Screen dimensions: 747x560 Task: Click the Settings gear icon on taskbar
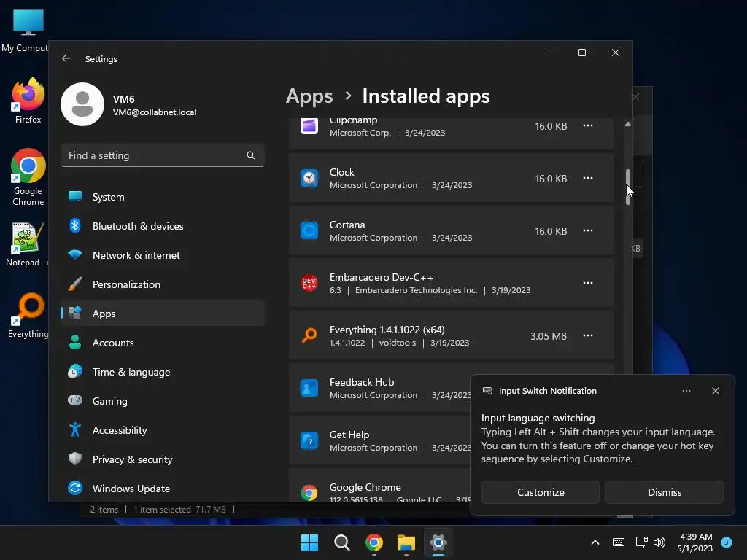point(438,542)
